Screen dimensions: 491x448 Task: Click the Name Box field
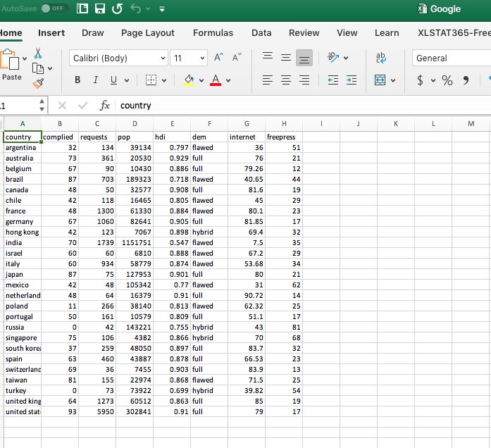19,106
